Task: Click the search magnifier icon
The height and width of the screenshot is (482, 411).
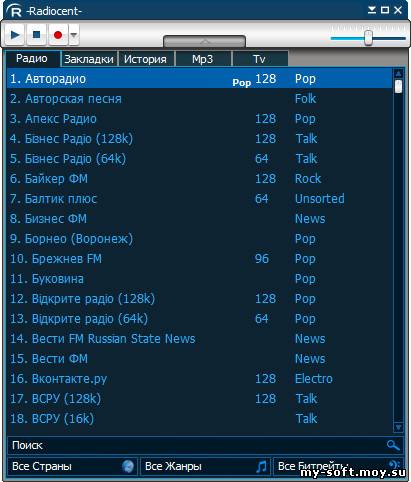Action: tap(393, 445)
